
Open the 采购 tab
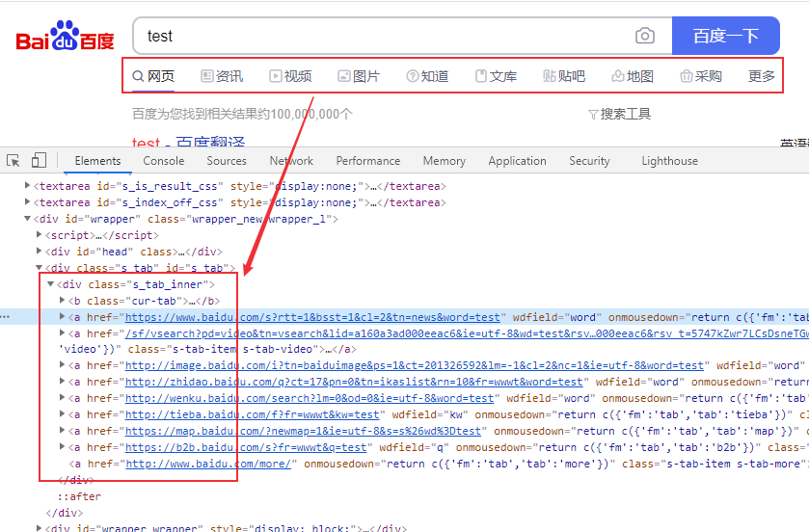(x=701, y=76)
